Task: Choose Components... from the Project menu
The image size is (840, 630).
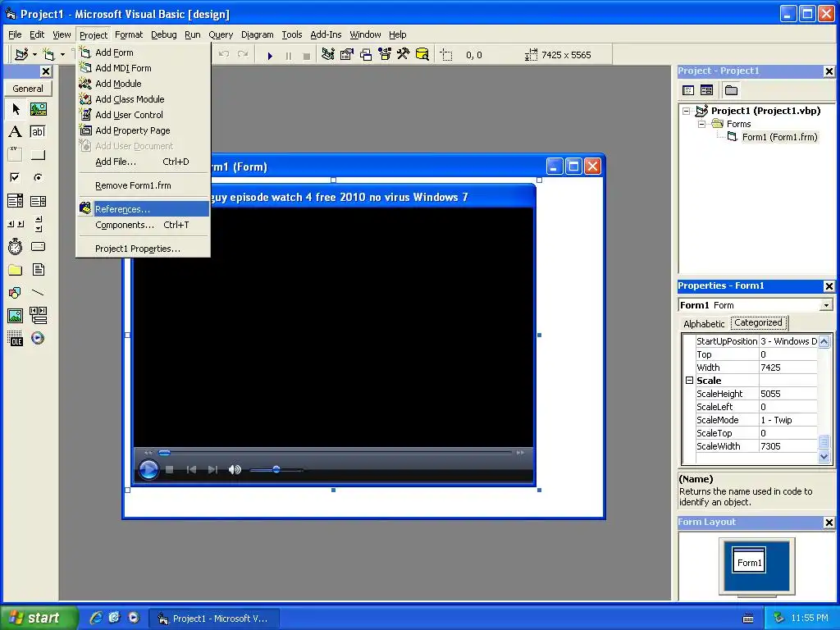Action: tap(144, 225)
